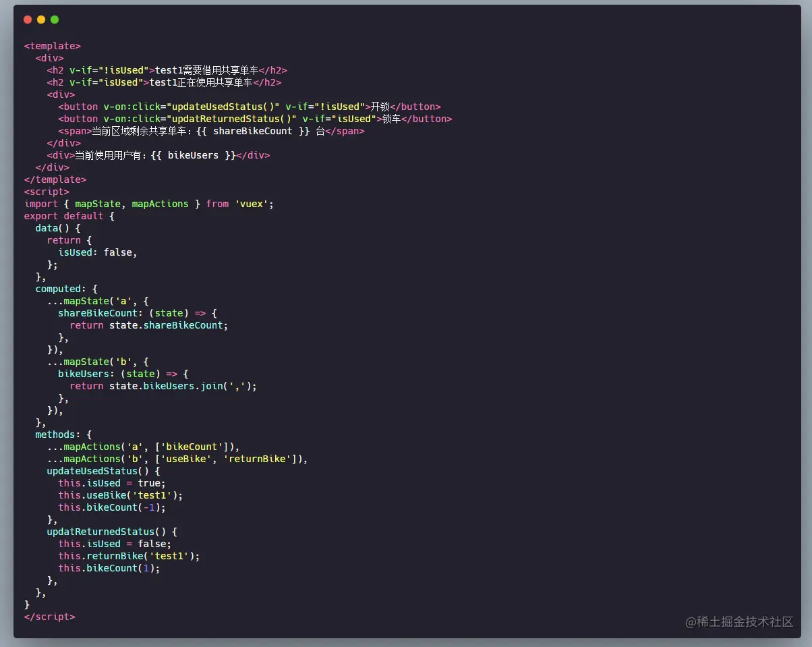
Task: Click the "...mapState('a', {" line
Action: [98, 301]
